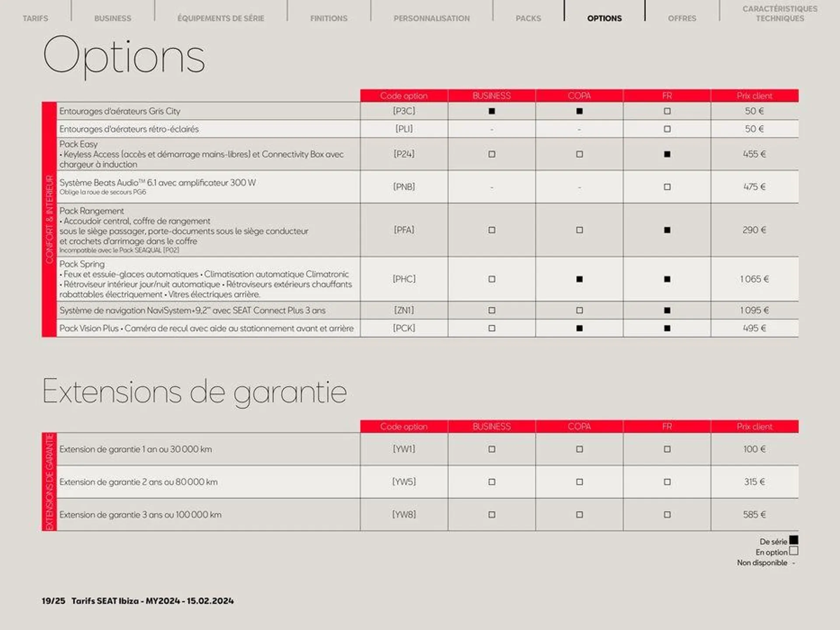The image size is (840, 630).
Task: Click BUSINESS box for 2 ans extension
Action: point(492,482)
